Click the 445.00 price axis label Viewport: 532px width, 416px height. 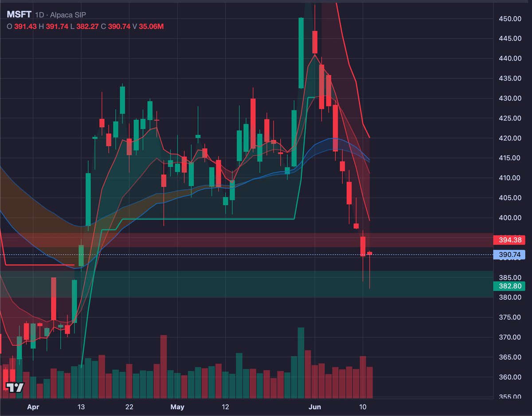coord(509,39)
